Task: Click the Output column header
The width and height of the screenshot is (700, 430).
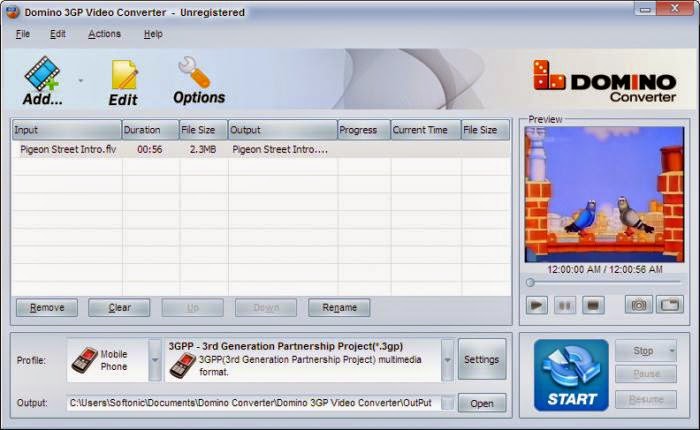Action: click(x=283, y=130)
